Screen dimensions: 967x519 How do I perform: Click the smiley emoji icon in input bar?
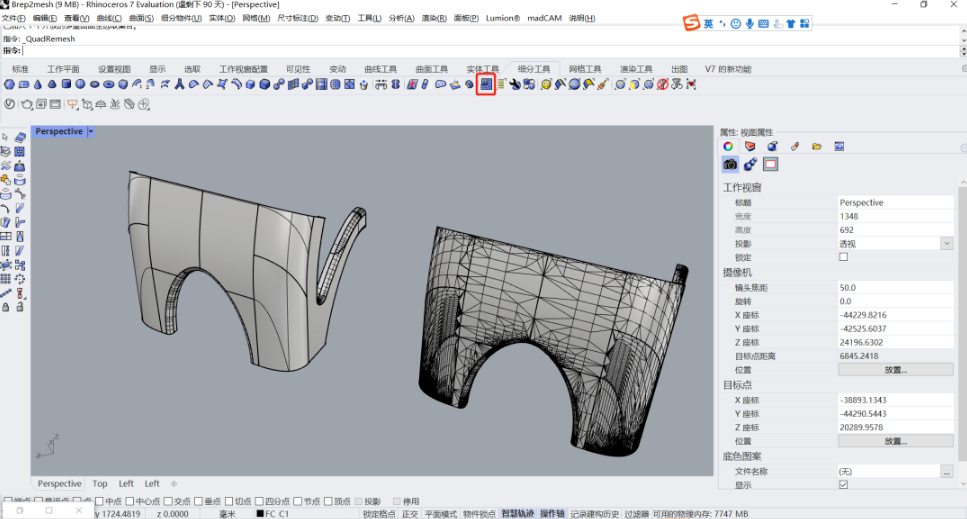click(736, 23)
